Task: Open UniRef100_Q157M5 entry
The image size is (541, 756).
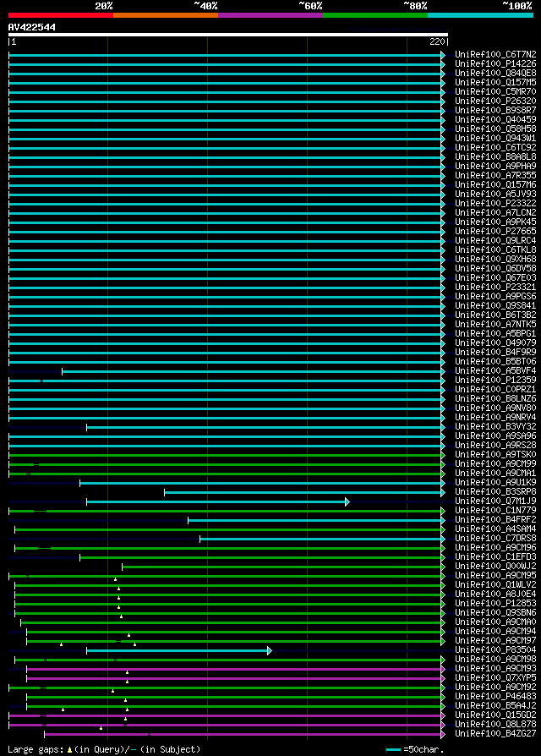Action: [495, 82]
